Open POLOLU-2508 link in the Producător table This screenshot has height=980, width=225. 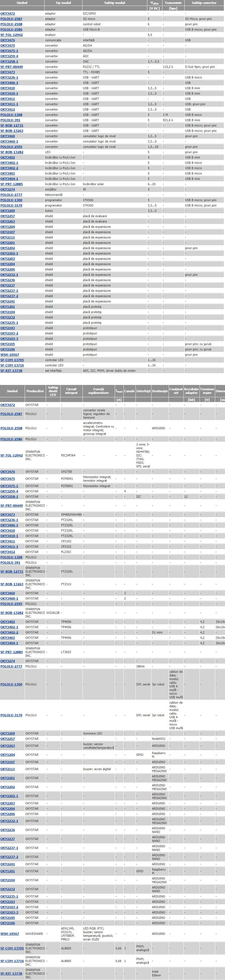tap(12, 428)
